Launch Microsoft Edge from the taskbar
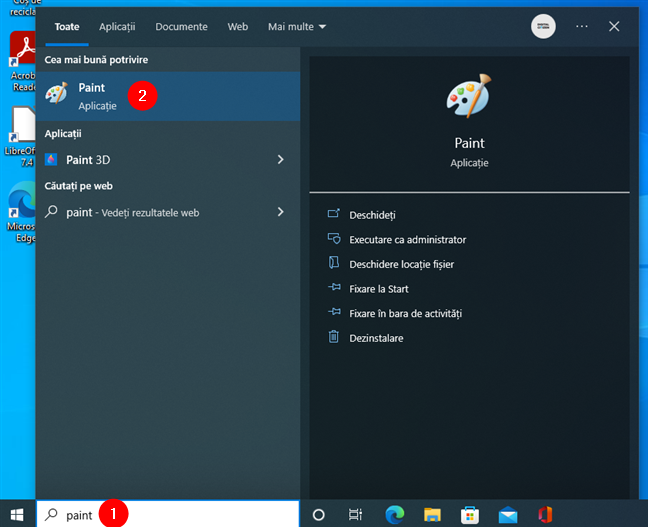Screen dimensions: 648x527 pyautogui.click(x=394, y=515)
